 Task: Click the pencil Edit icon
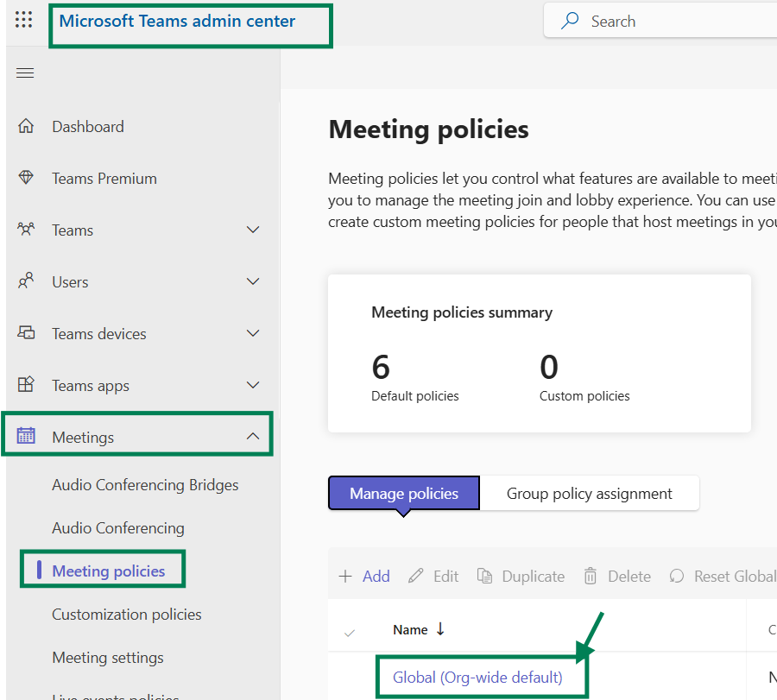pos(416,577)
